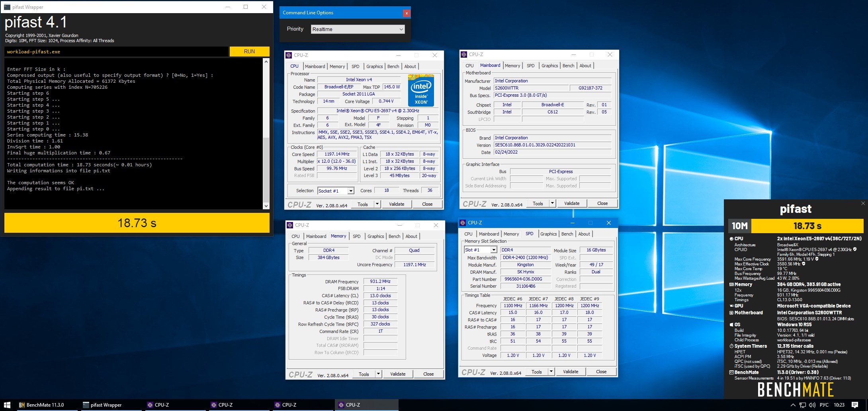Click the System Timers stopwatch icon
The image size is (868, 411).
coord(731,346)
